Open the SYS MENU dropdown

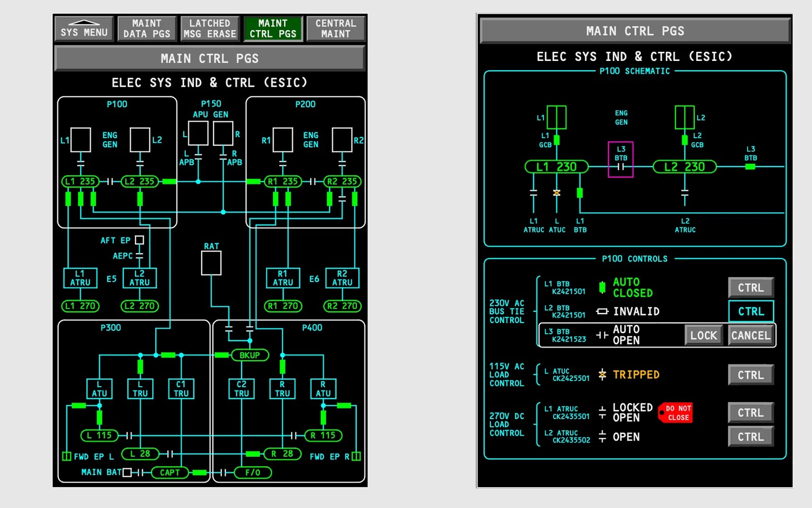pyautogui.click(x=84, y=28)
